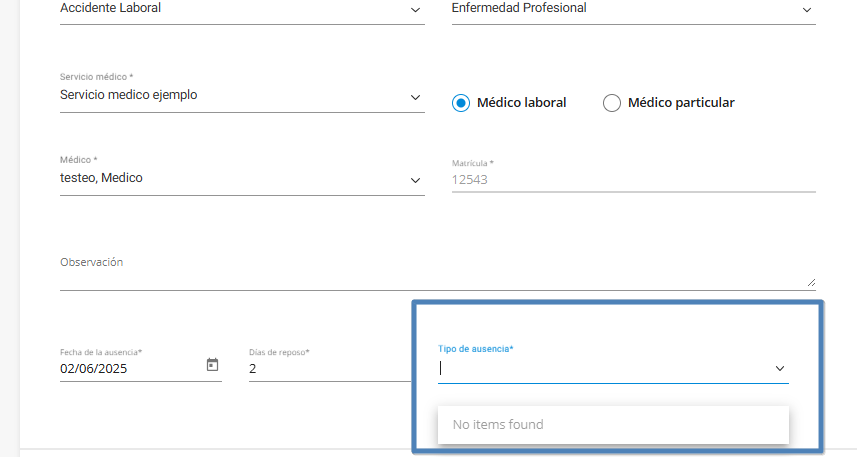Click the Médico particular label text

coord(681,103)
